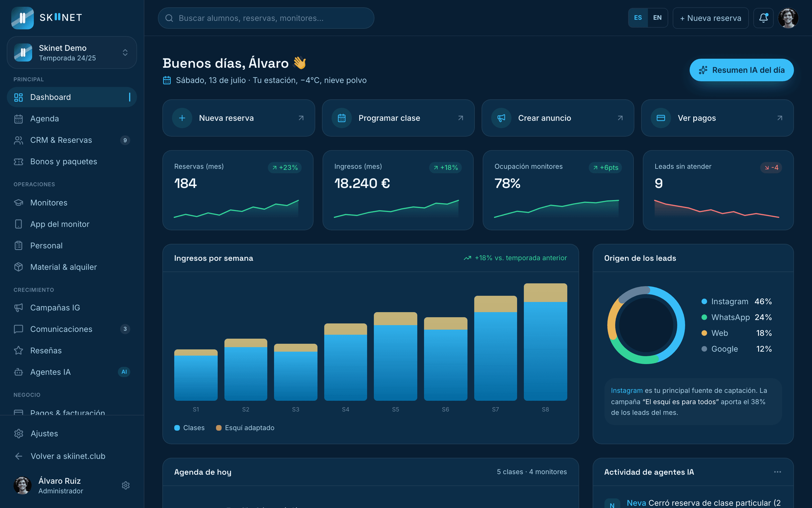Click the 3 badge on Comunicaciones
812x508 pixels.
(x=125, y=329)
